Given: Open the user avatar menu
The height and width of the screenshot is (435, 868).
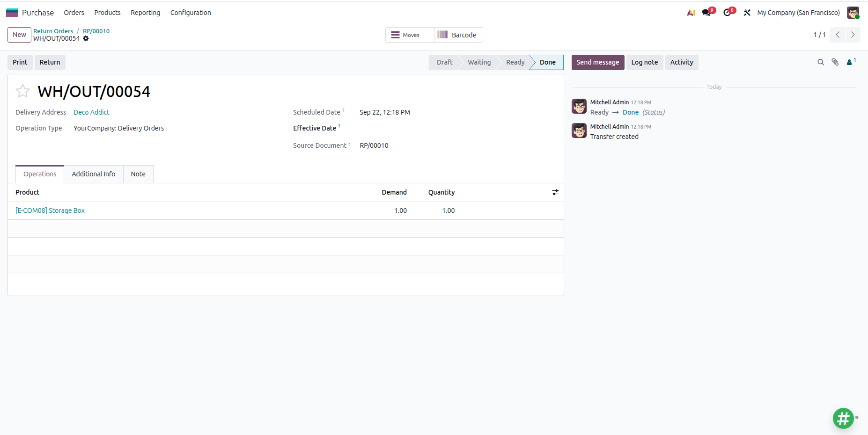Looking at the screenshot, I should point(853,13).
